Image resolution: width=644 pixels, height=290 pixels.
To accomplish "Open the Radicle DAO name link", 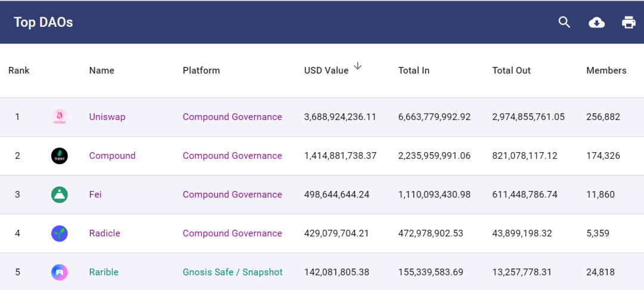I will [104, 233].
